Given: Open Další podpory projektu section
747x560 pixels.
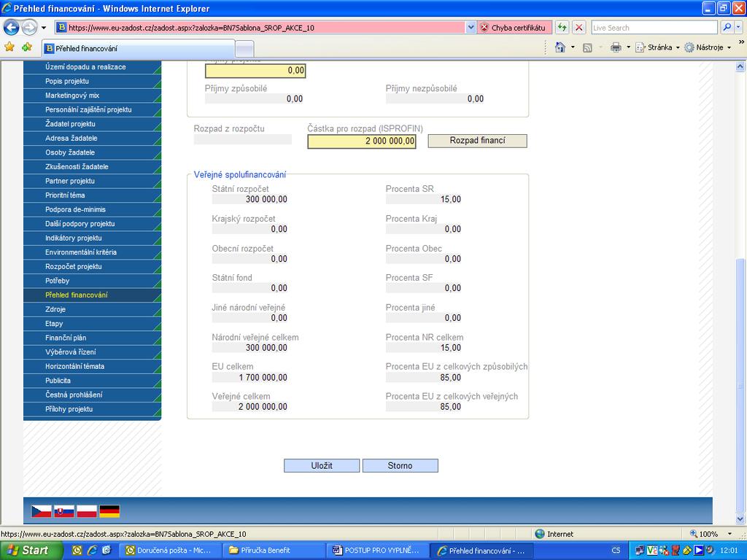Looking at the screenshot, I should pyautogui.click(x=92, y=225).
